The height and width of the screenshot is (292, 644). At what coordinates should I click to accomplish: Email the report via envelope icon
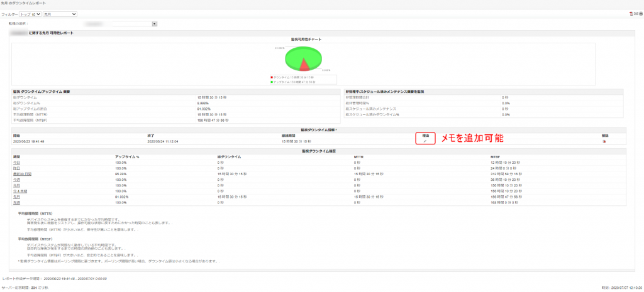(x=636, y=14)
